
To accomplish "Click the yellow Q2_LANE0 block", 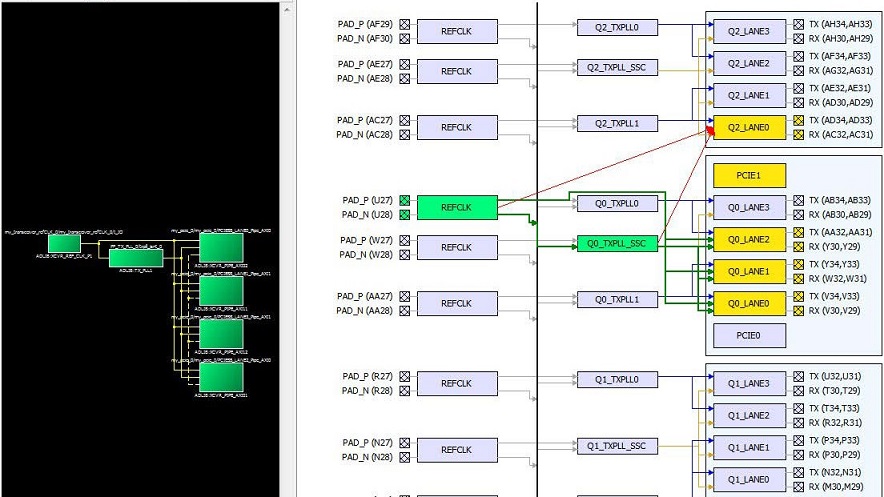I will pos(748,127).
